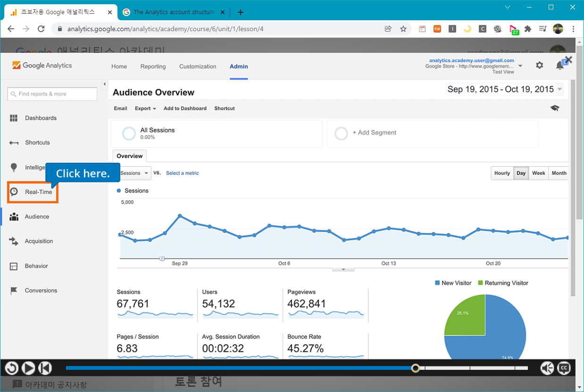Open the Sessions metric dropdown
The image size is (584, 392).
tap(134, 173)
